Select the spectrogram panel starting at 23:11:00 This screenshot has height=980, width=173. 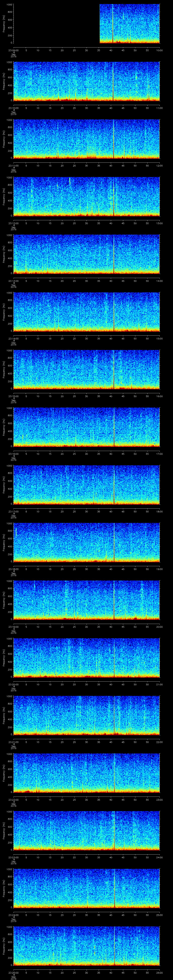pyautogui.click(x=87, y=139)
